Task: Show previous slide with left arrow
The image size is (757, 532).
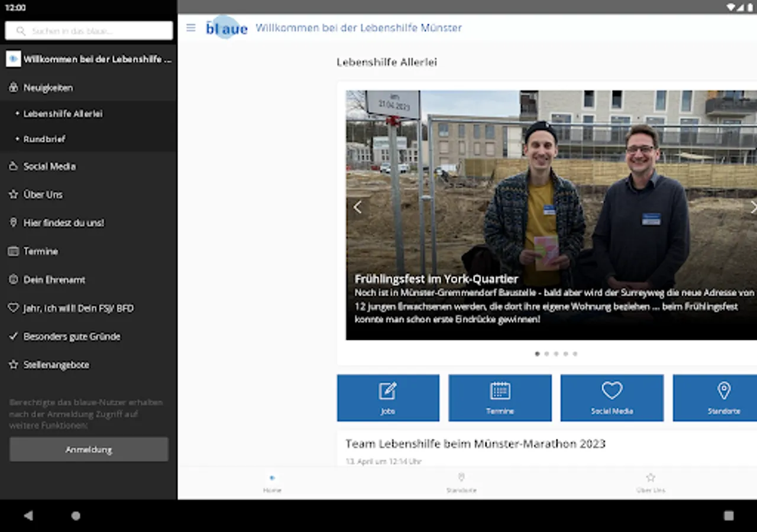Action: tap(357, 207)
